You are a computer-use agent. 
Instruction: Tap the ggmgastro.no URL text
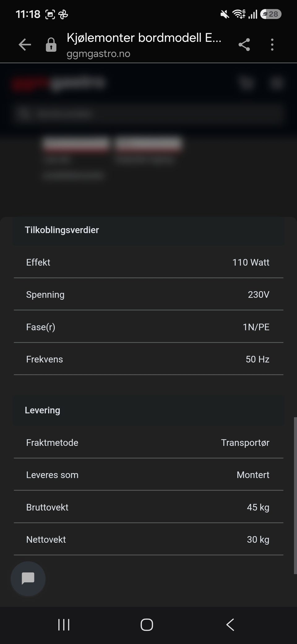98,54
